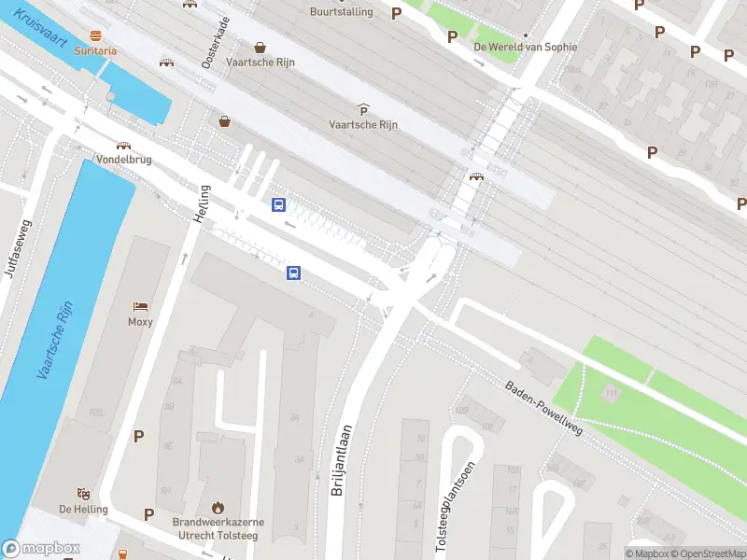Screen dimensions: 747x560
Task: Click the Vondelbrug bridge icon
Action: [123, 146]
